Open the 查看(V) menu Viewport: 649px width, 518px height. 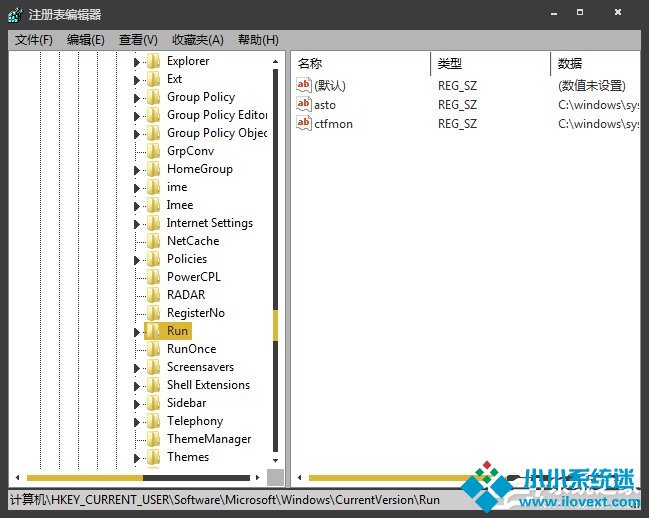coord(138,40)
